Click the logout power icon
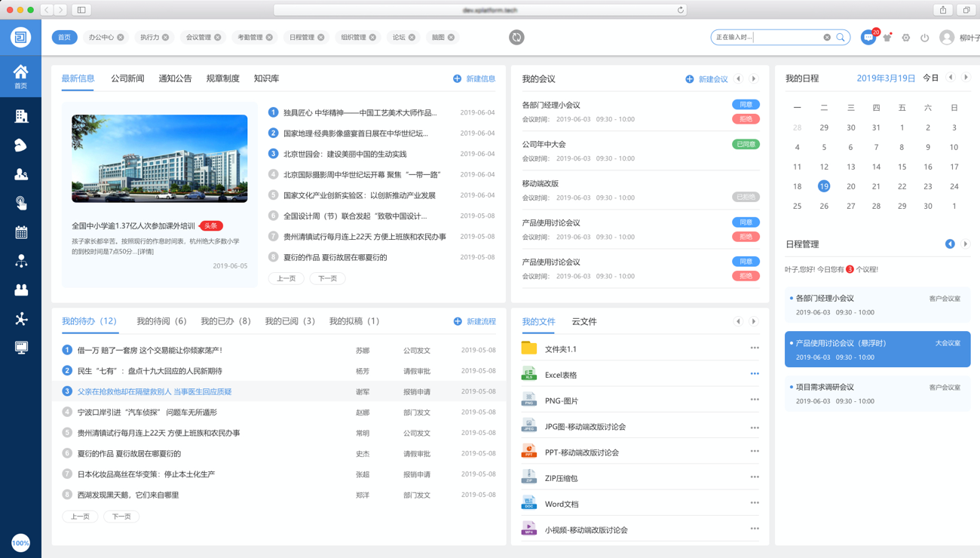This screenshot has height=558, width=980. (925, 36)
